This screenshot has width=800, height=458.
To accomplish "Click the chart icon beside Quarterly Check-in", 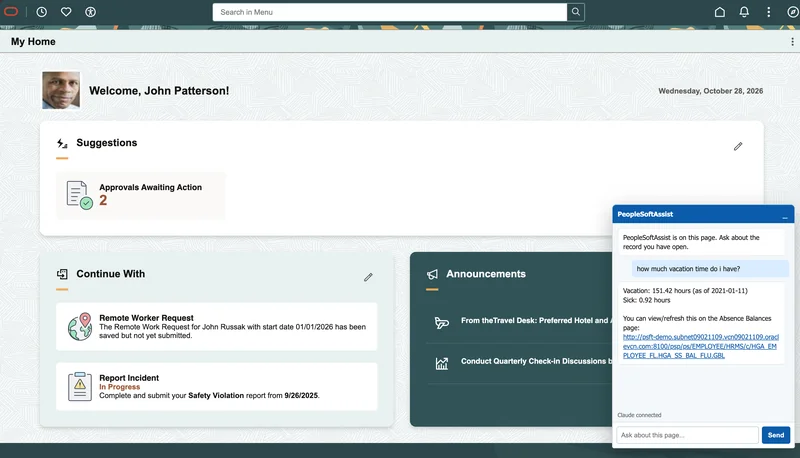I will click(441, 363).
